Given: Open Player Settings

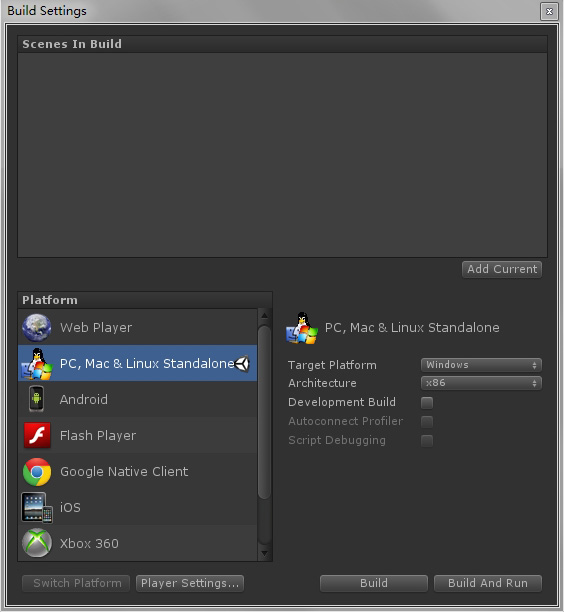Looking at the screenshot, I should click(x=190, y=583).
